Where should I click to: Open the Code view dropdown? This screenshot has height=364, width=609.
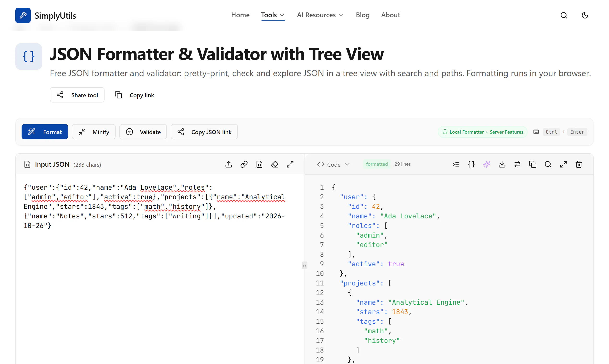pyautogui.click(x=333, y=164)
